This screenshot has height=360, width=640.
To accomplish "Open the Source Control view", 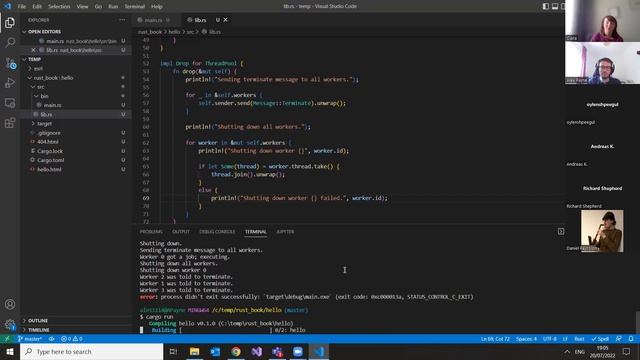I will click(10, 63).
